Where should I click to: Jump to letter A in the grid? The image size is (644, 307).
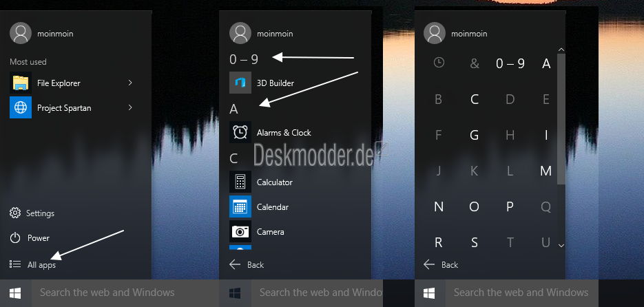(x=546, y=63)
